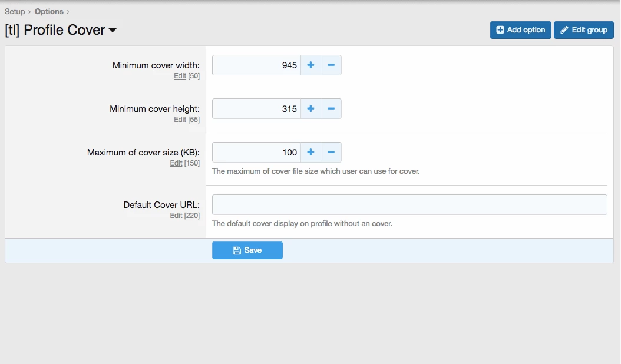Click the 'Minimum cover width:' label

click(156, 65)
